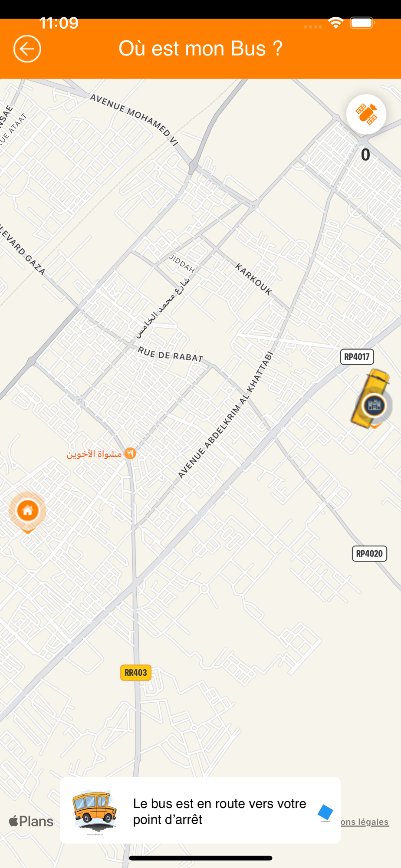Tap the RP4020 road badge
The image size is (401, 868).
(x=369, y=553)
